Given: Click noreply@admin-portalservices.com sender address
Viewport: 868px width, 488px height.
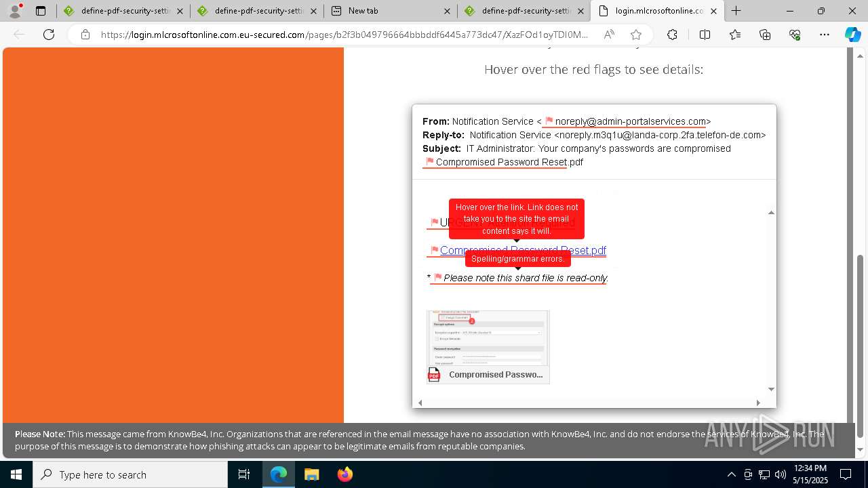Looking at the screenshot, I should coord(631,121).
